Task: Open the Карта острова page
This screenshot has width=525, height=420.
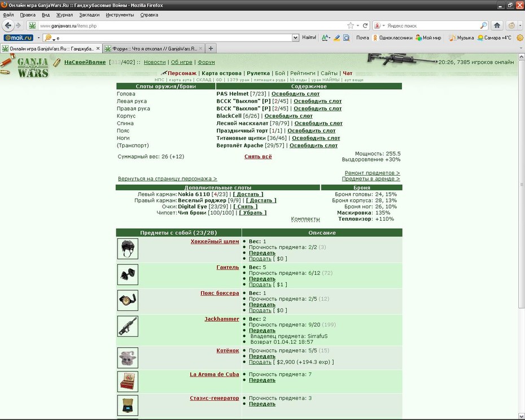Action: [221, 73]
